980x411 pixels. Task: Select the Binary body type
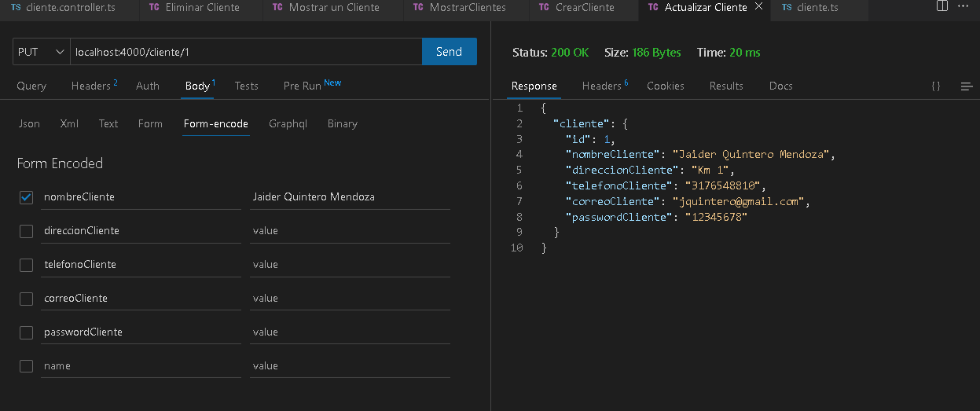pos(343,123)
